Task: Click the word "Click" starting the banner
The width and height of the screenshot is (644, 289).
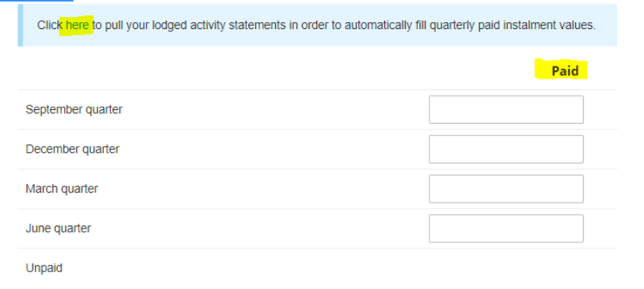Action: point(50,25)
